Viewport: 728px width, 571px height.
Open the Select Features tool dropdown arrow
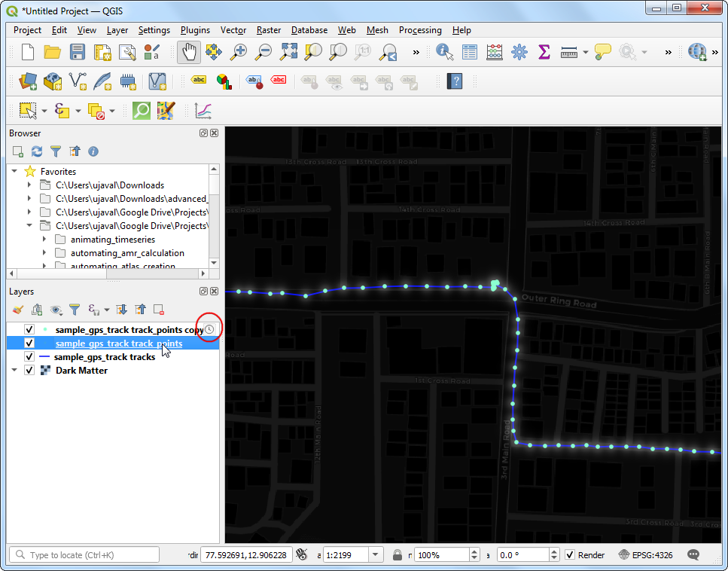(x=44, y=111)
